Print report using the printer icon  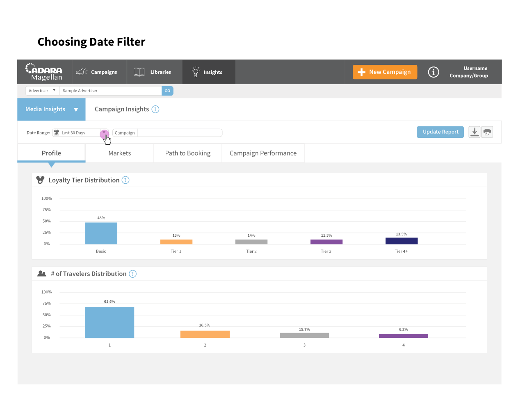(487, 132)
